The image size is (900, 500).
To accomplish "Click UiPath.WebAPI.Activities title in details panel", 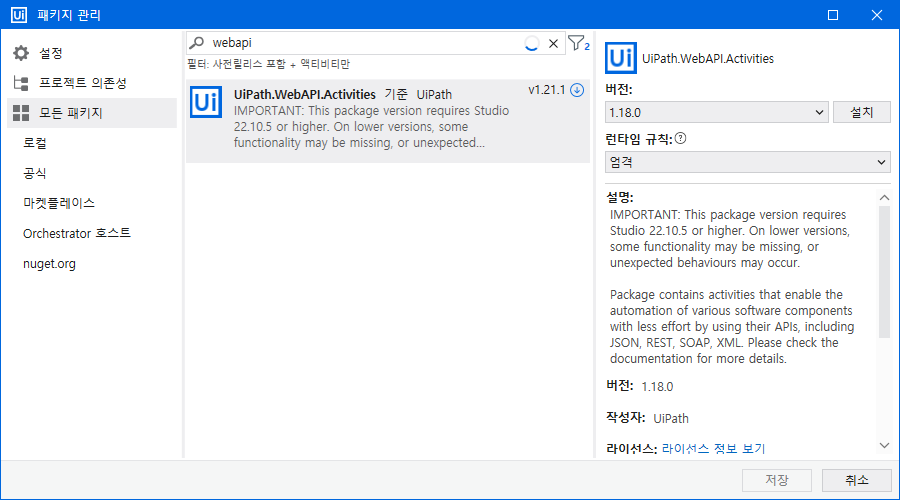I will point(708,59).
